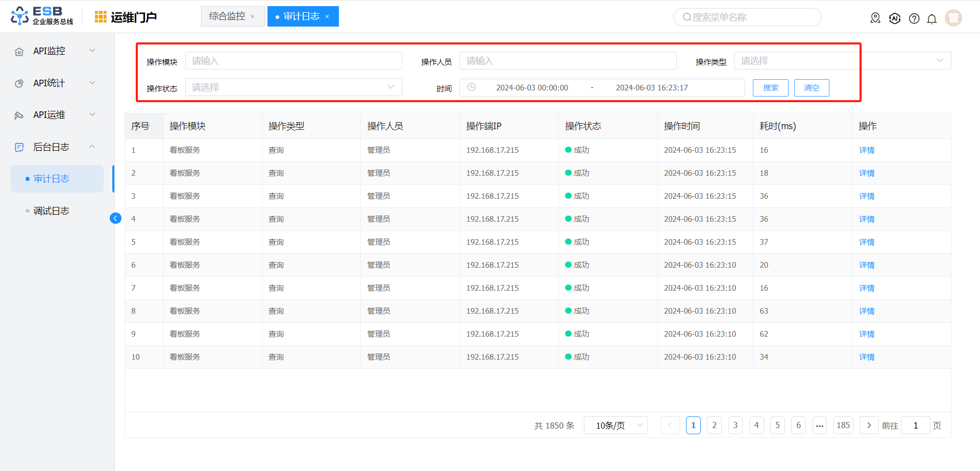This screenshot has height=471, width=980.
Task: Click the AI assistant hexagon icon
Action: tap(895, 19)
